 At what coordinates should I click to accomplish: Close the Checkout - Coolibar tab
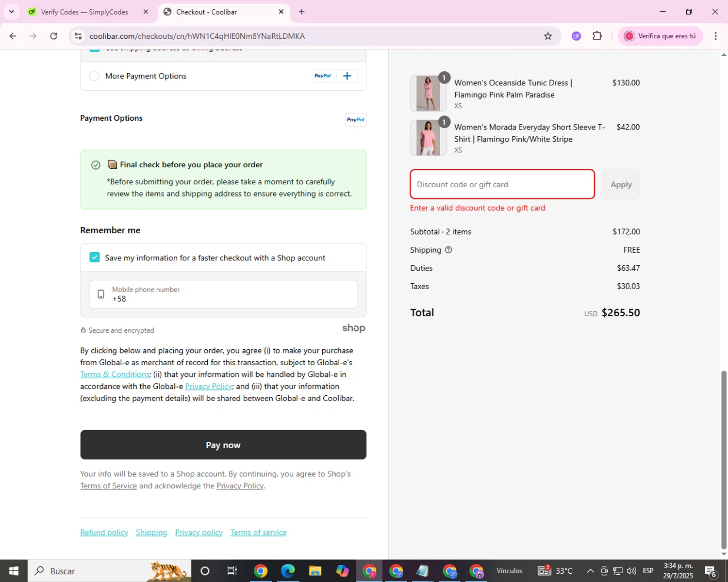pyautogui.click(x=281, y=12)
